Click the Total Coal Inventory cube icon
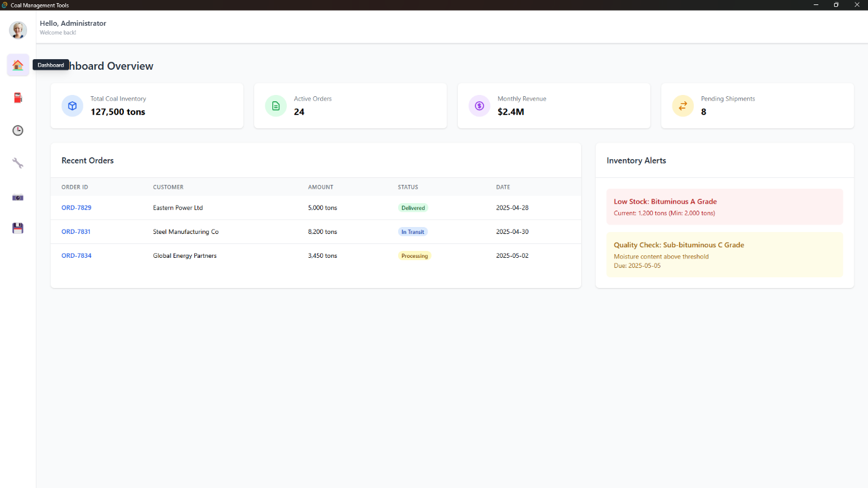 [x=72, y=106]
